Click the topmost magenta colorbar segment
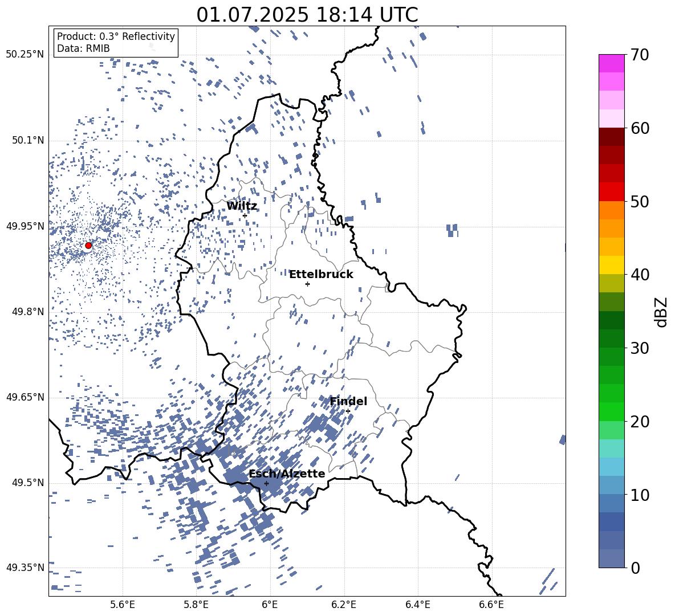The height and width of the screenshot is (616, 675). coord(611,63)
